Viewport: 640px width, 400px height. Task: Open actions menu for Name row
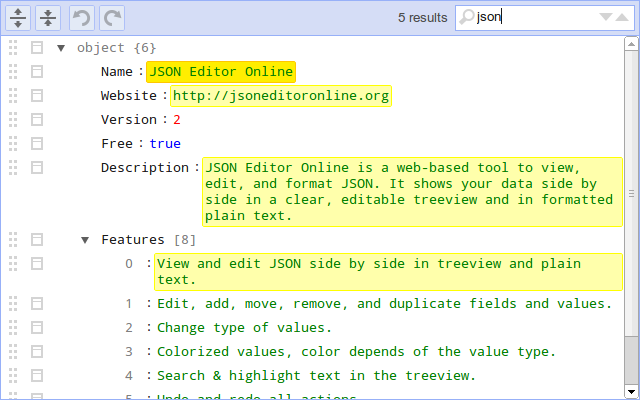37,72
